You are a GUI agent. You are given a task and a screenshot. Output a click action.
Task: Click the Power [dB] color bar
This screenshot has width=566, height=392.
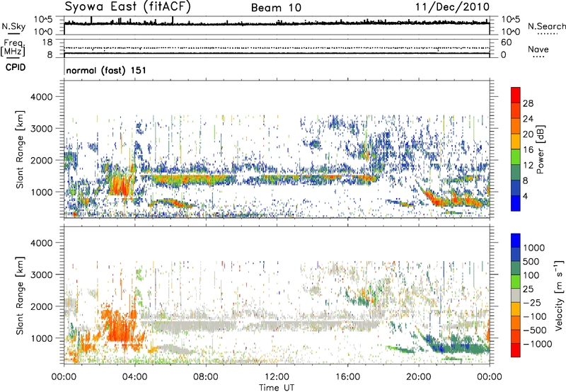(x=516, y=149)
